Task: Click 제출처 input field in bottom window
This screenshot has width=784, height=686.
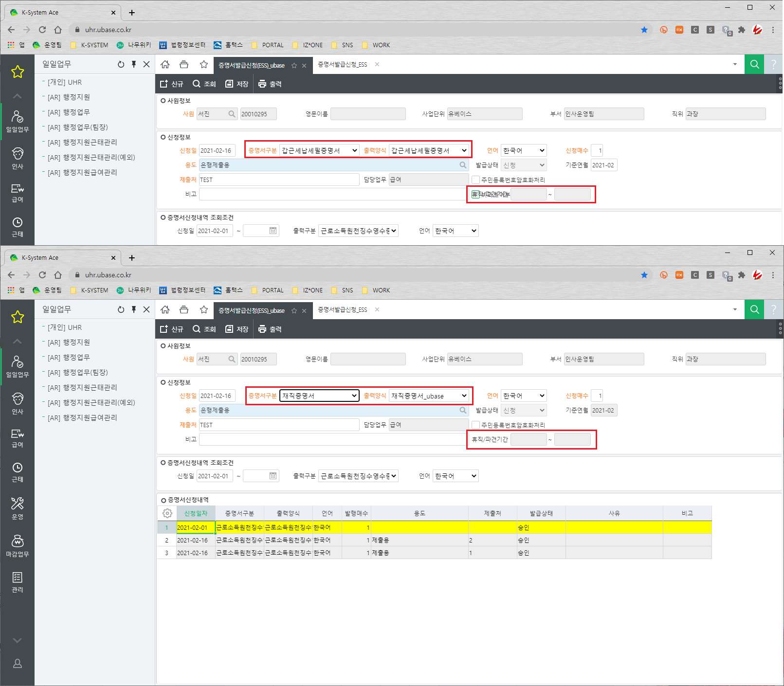Action: [x=279, y=425]
